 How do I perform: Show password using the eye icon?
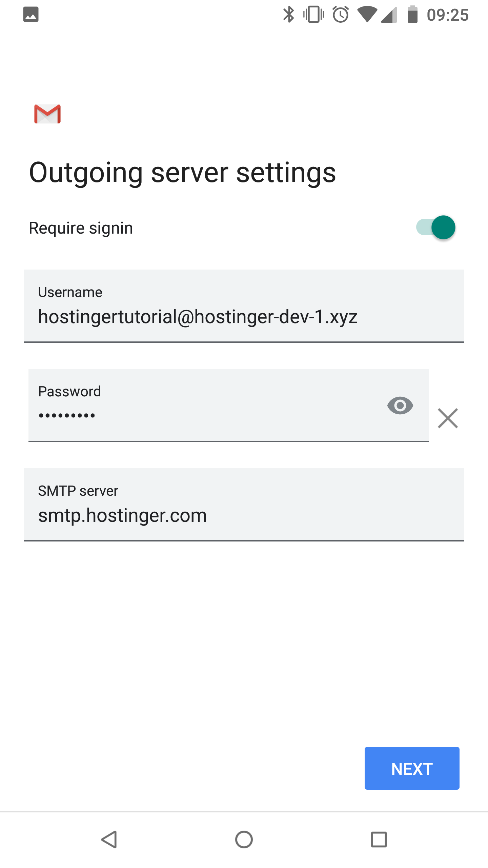click(x=400, y=406)
